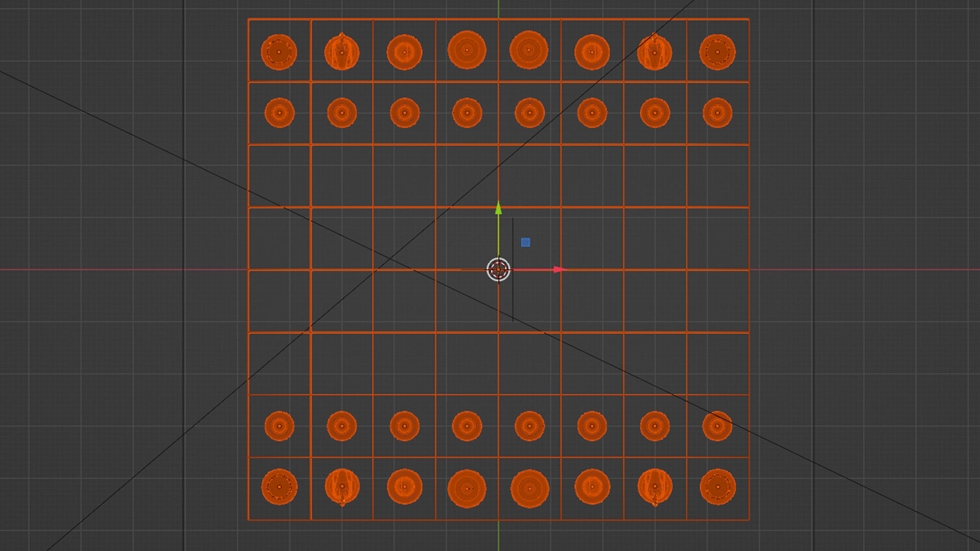Click the green Y-axis move gizmo arrow

click(x=499, y=208)
